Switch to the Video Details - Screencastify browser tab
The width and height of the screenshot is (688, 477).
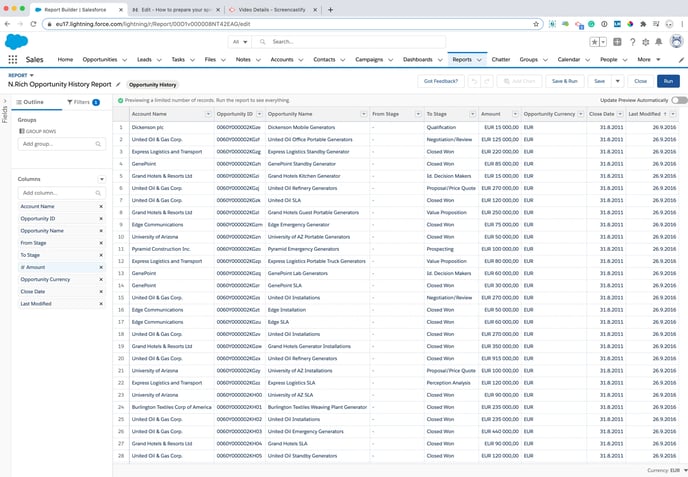point(272,10)
